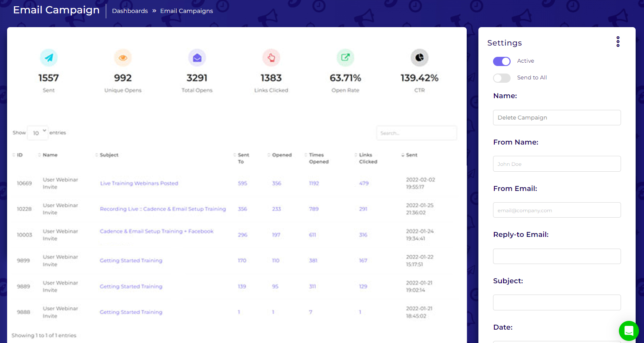644x343 pixels.
Task: Select the ID cell 10003
Action: coord(24,235)
